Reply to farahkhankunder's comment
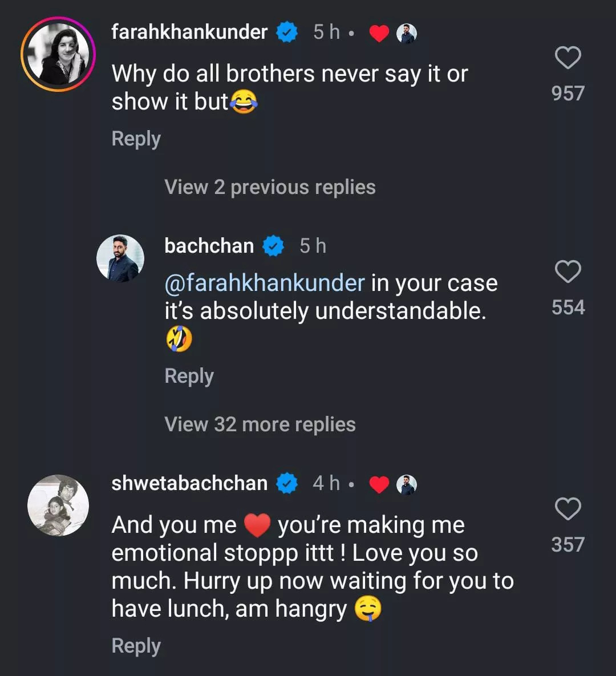This screenshot has height=676, width=616. coord(136,139)
